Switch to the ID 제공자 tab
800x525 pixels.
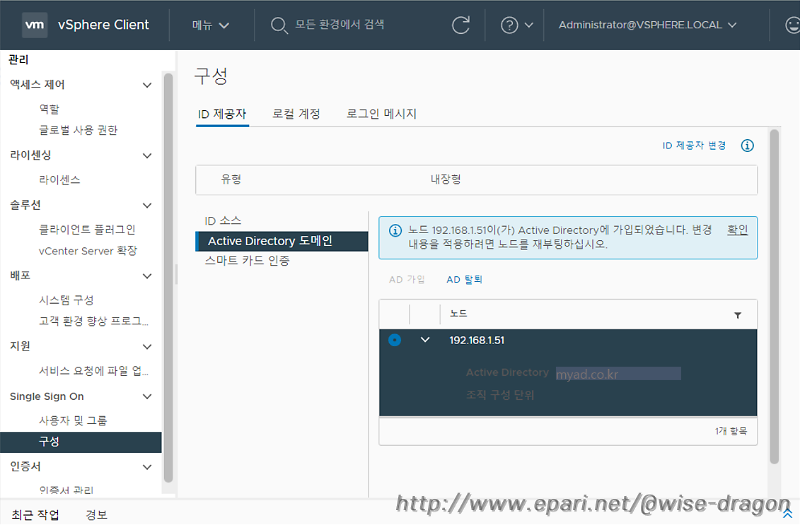(x=222, y=114)
